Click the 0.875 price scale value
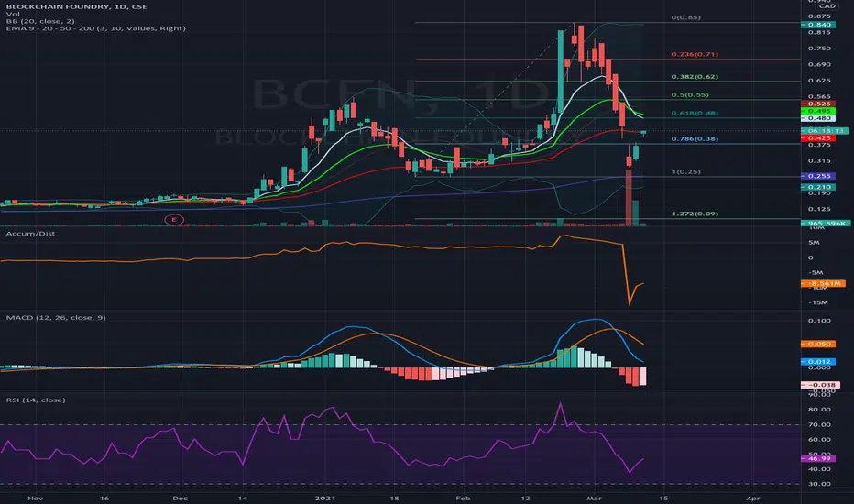Image resolution: width=854 pixels, height=504 pixels. [x=819, y=16]
